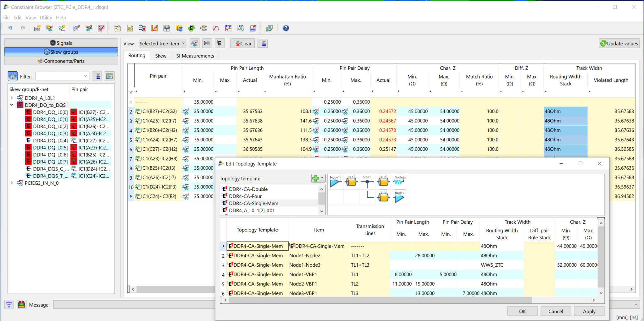Viewport: 644px width, 321px height.
Task: Switch to the Components/Parts panel
Action: tap(61, 61)
